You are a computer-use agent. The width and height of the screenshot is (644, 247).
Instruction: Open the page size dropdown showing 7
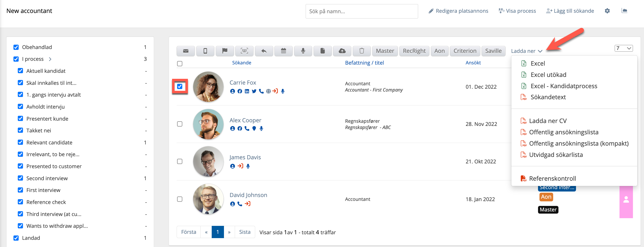tap(623, 48)
